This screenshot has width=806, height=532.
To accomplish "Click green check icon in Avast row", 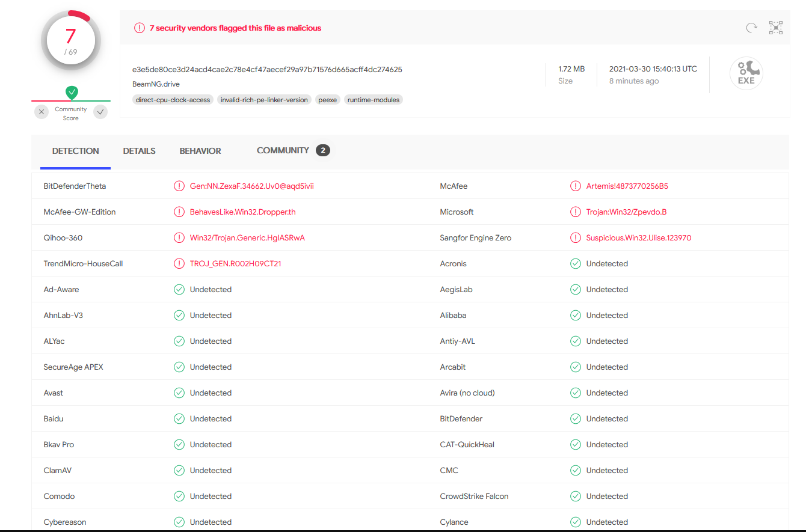I will click(x=179, y=393).
